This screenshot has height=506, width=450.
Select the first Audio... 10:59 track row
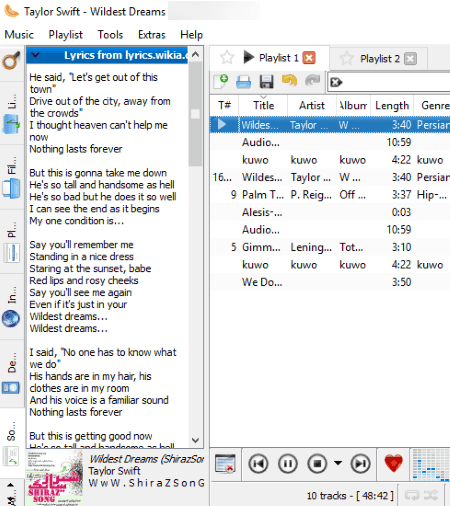tap(330, 143)
